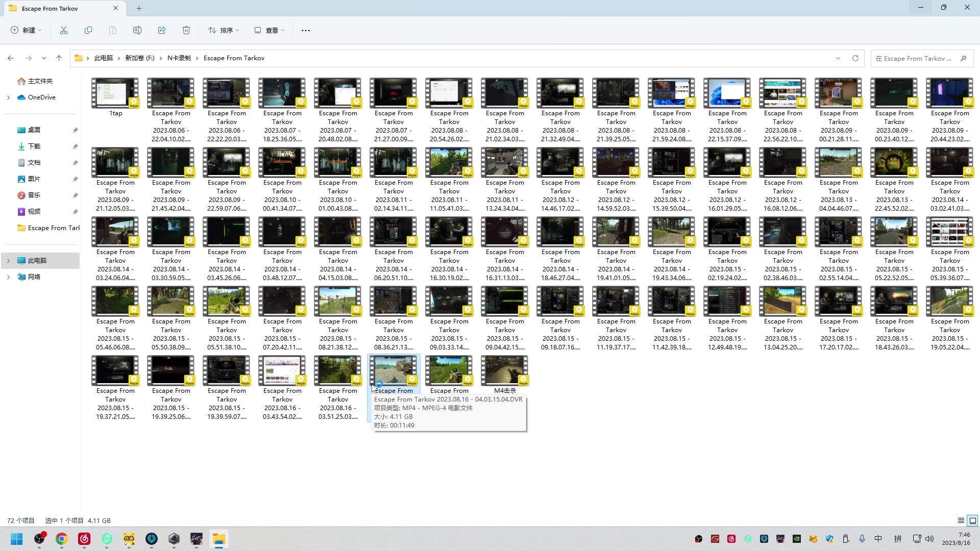Select 网络 in navigation pane
The height and width of the screenshot is (551, 980).
[x=34, y=277]
